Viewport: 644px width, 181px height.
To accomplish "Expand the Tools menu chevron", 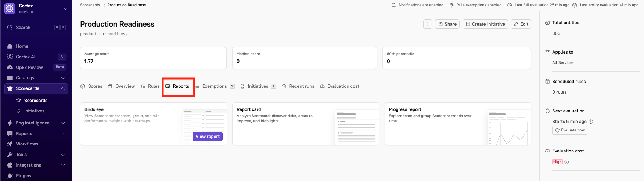I will tap(63, 155).
